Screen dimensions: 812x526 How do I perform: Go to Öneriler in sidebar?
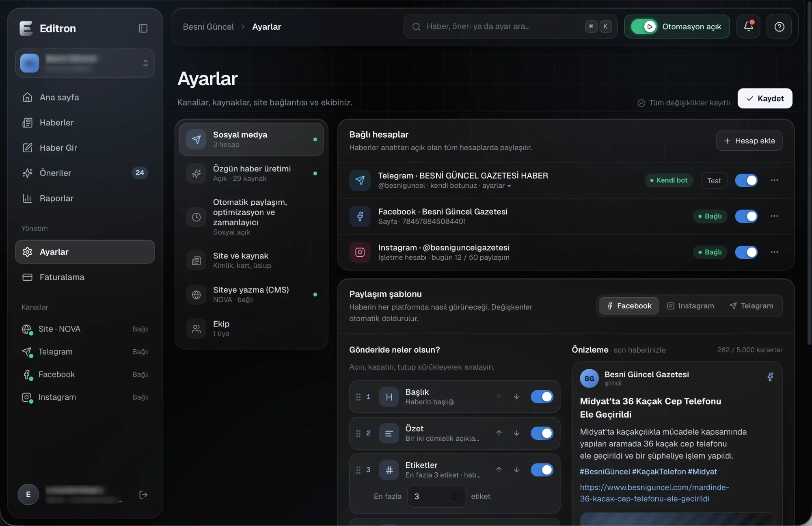(x=85, y=173)
